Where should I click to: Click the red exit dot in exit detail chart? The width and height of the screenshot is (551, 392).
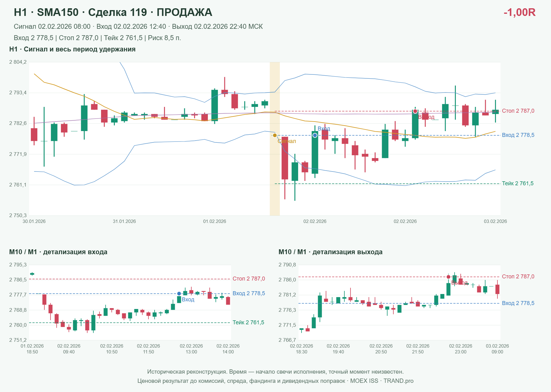coord(448,277)
